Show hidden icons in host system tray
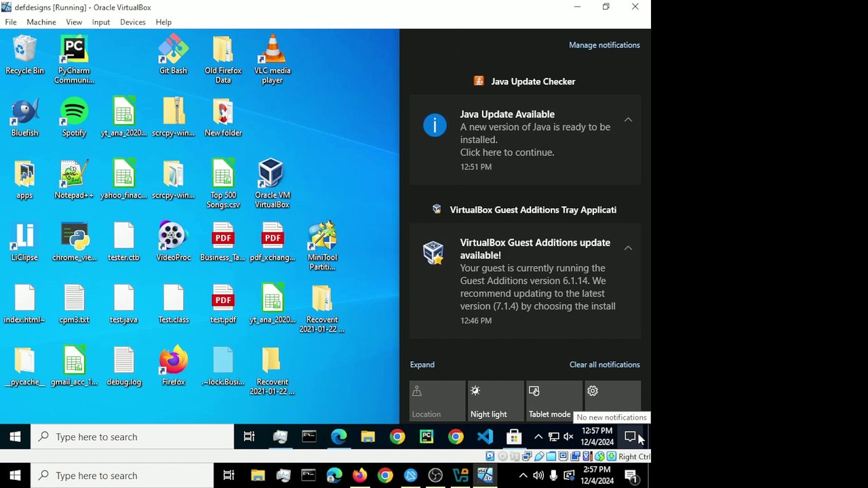Image resolution: width=868 pixels, height=488 pixels. pyautogui.click(x=523, y=476)
